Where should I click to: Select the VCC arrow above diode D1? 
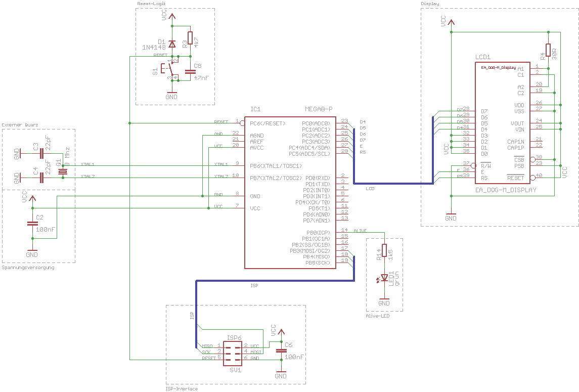(172, 16)
